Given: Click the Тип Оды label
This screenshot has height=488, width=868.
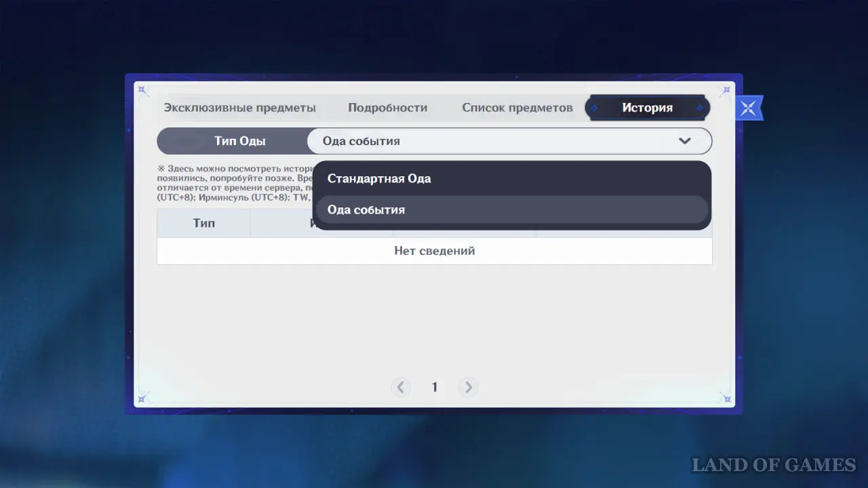Looking at the screenshot, I should [x=239, y=141].
